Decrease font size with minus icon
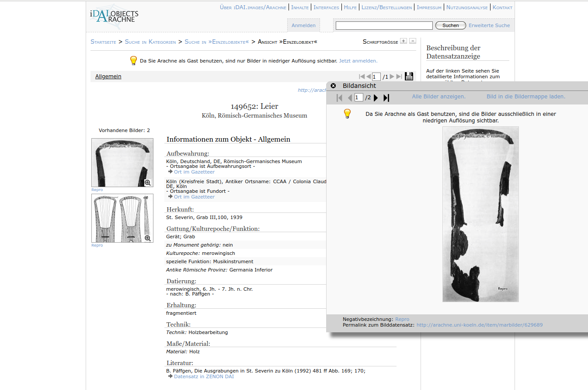The width and height of the screenshot is (588, 390). pos(413,41)
